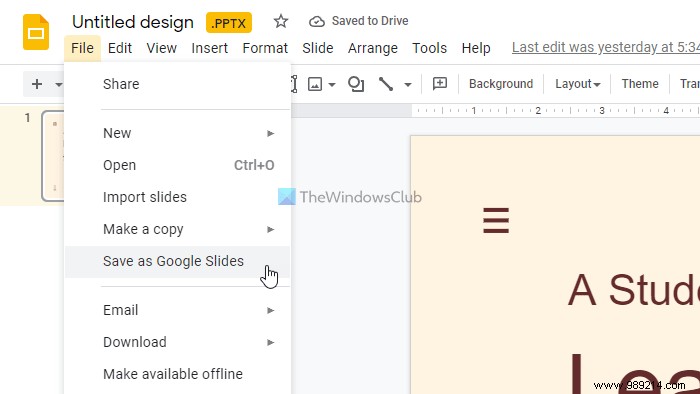Select Make available offline

[x=178, y=374]
